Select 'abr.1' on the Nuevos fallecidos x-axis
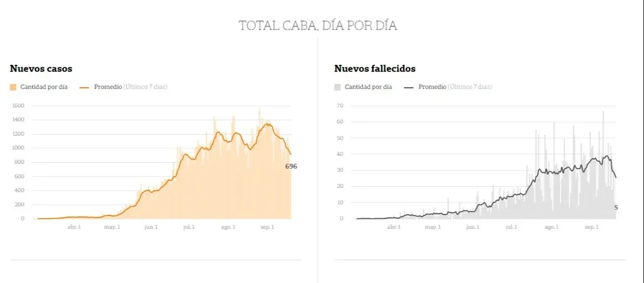Viewport: 644px width, 283px height. pos(394,228)
